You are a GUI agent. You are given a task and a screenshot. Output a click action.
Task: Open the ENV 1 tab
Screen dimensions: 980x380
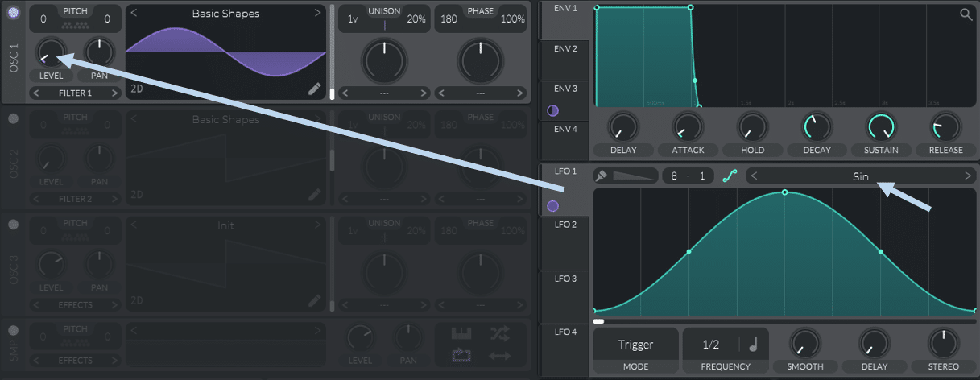(x=565, y=19)
